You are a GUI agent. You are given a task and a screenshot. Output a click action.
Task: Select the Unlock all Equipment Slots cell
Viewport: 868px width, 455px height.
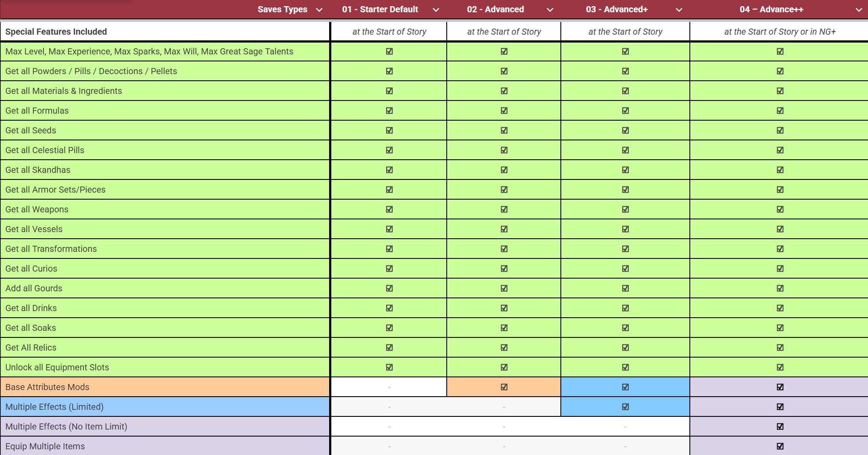pos(165,367)
